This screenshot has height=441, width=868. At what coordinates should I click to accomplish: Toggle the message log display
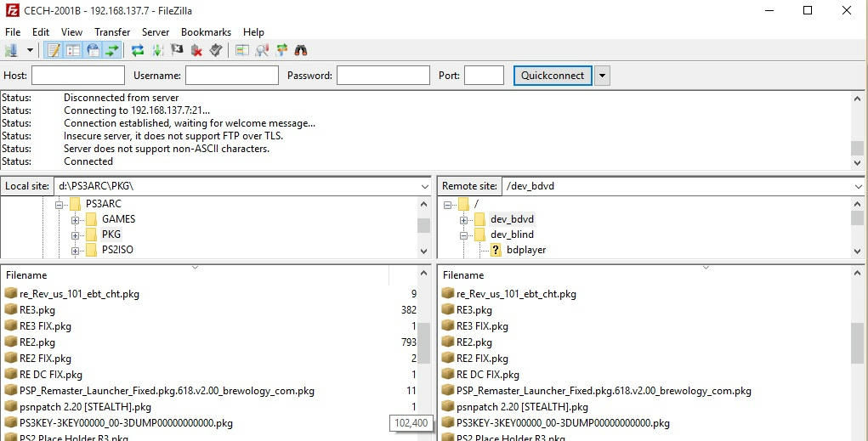(x=54, y=50)
